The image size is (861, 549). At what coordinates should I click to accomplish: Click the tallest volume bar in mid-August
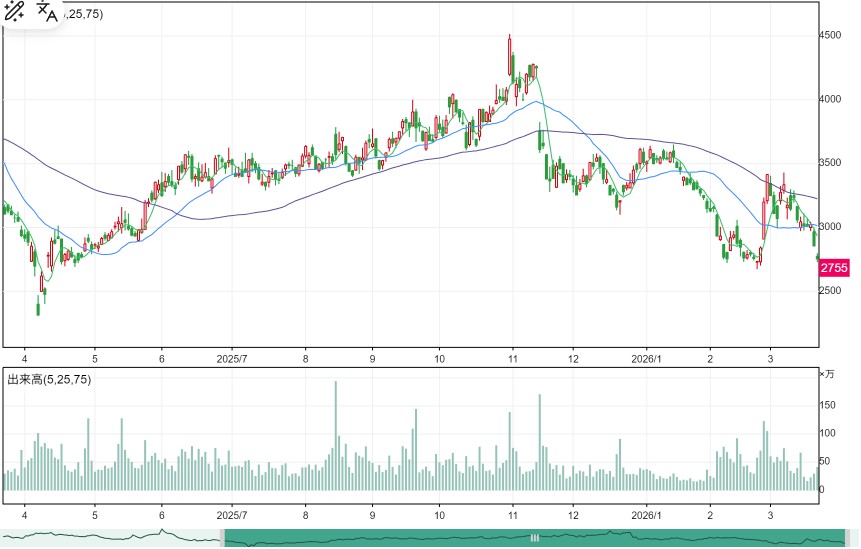pyautogui.click(x=336, y=435)
